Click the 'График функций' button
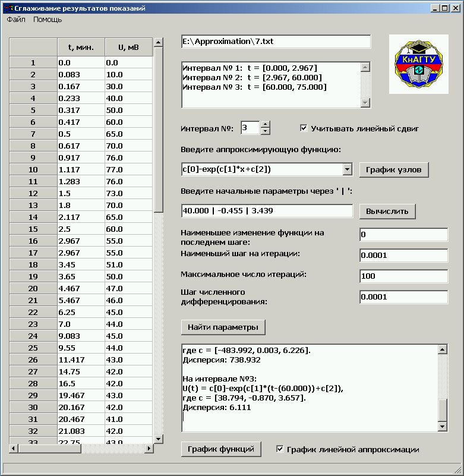Image resolution: width=464 pixels, height=476 pixels. click(x=220, y=449)
